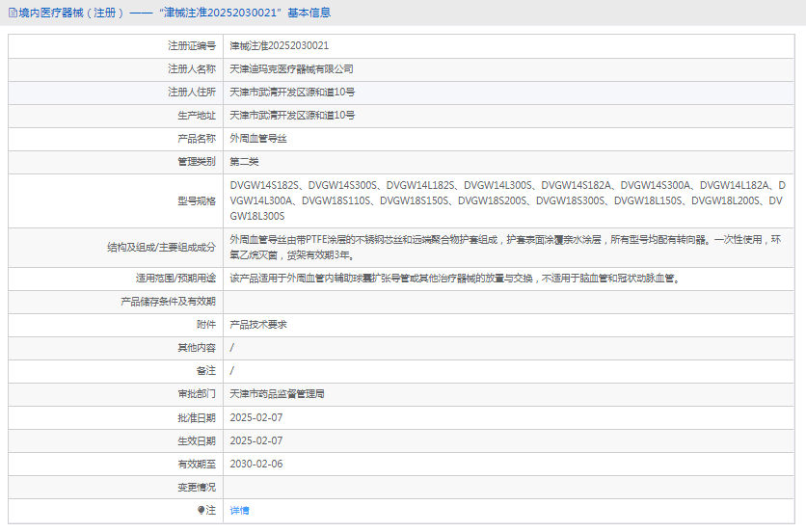Click the 有效期至 label
The width and height of the screenshot is (806, 532).
pyautogui.click(x=197, y=465)
